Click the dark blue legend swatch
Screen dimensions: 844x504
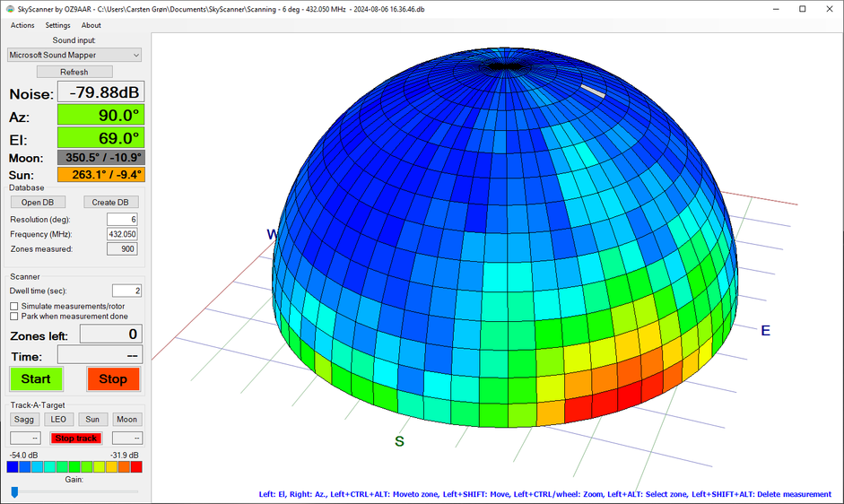[x=13, y=467]
